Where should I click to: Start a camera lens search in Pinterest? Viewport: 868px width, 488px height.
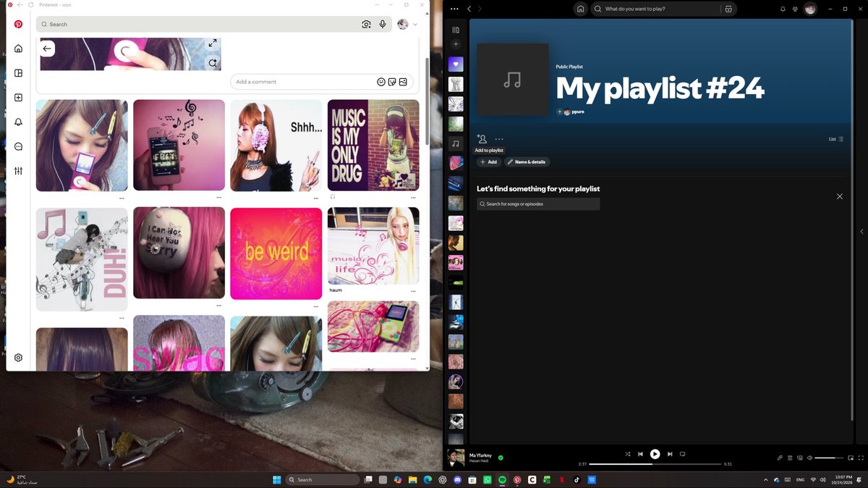point(366,24)
